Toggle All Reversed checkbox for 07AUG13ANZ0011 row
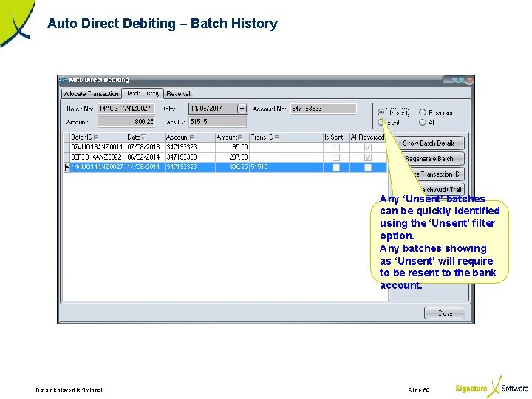The height and width of the screenshot is (399, 532). [x=368, y=147]
